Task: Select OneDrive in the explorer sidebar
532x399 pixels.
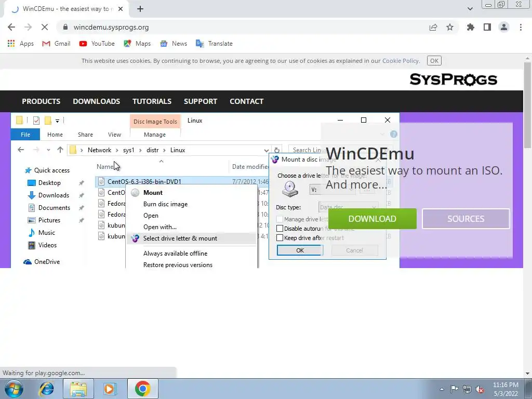Action: coord(42,262)
